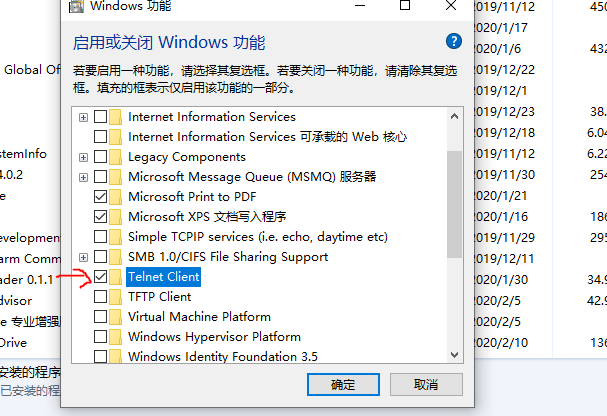This screenshot has width=607, height=416.
Task: Confirm changes with the 确定 button
Action: [343, 384]
